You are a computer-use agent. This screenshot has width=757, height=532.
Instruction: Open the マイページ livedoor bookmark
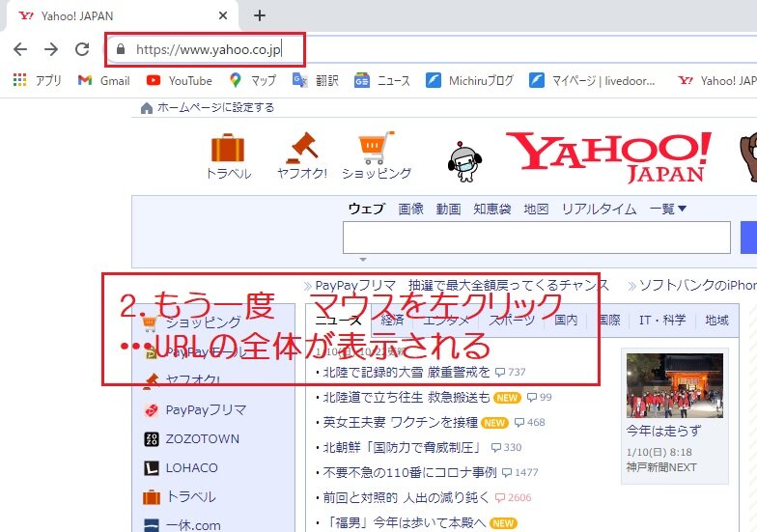592,81
